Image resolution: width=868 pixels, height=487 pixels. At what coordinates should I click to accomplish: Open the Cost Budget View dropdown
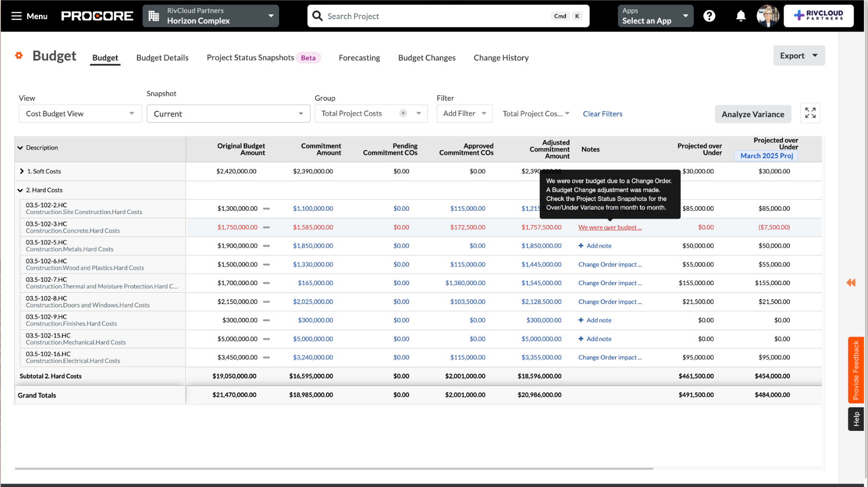click(x=80, y=114)
